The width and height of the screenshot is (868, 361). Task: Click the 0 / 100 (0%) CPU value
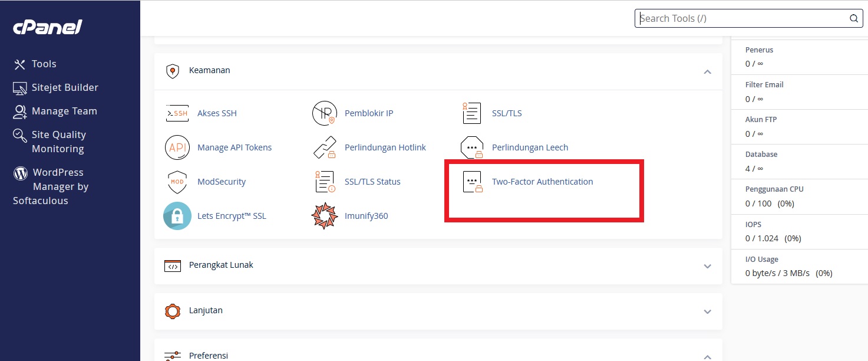[770, 204]
